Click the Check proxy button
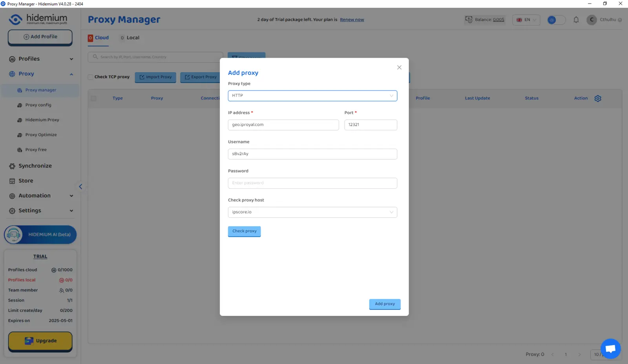 [x=244, y=231]
